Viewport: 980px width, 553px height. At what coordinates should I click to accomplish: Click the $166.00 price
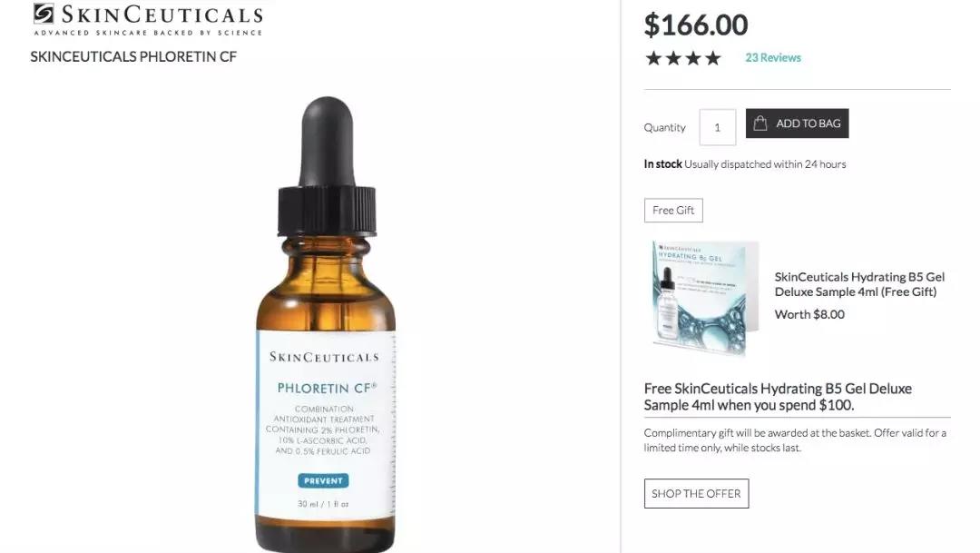click(x=696, y=25)
